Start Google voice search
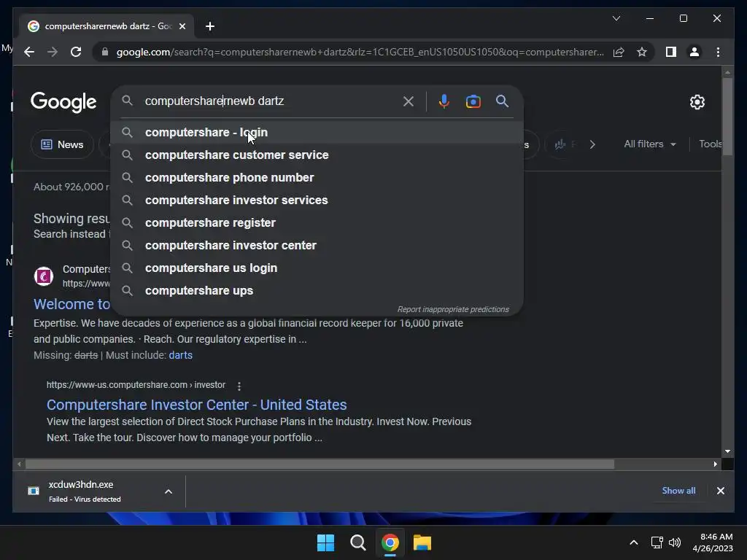The width and height of the screenshot is (747, 560). coord(444,101)
